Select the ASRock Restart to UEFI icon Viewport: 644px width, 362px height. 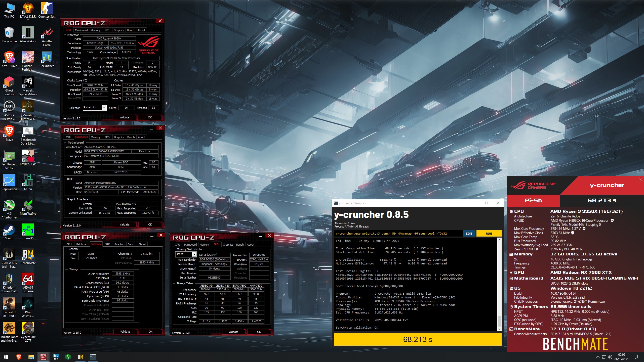9,110
